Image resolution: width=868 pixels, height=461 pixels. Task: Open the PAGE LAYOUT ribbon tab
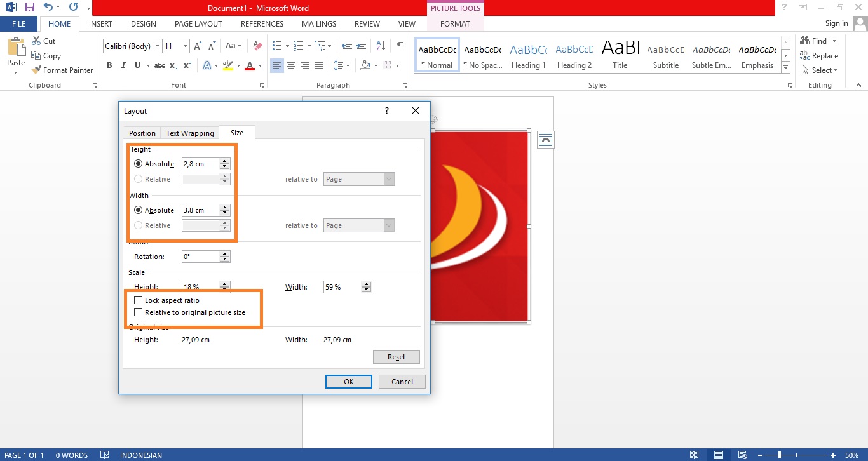coord(198,24)
